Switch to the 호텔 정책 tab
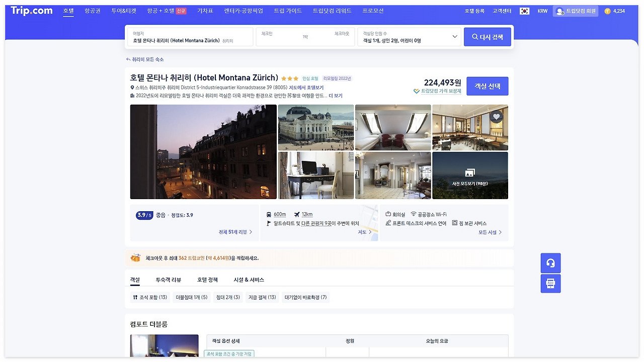The image size is (644, 362). tap(207, 280)
